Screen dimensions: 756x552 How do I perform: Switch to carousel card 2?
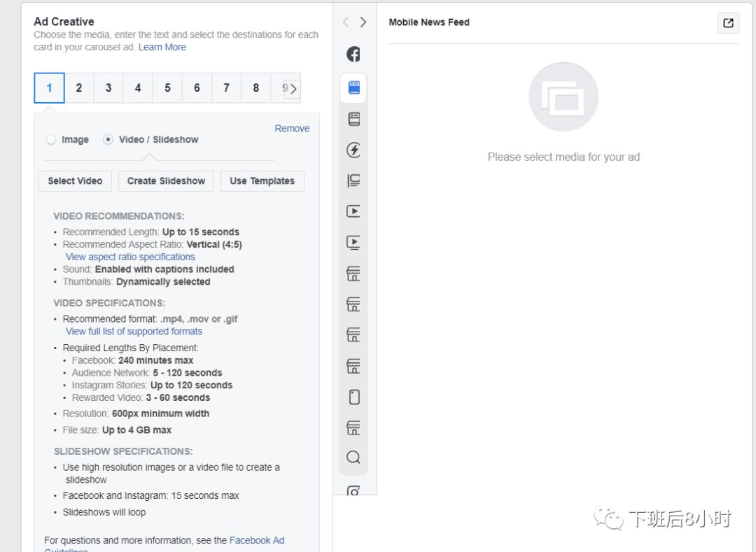coord(79,87)
